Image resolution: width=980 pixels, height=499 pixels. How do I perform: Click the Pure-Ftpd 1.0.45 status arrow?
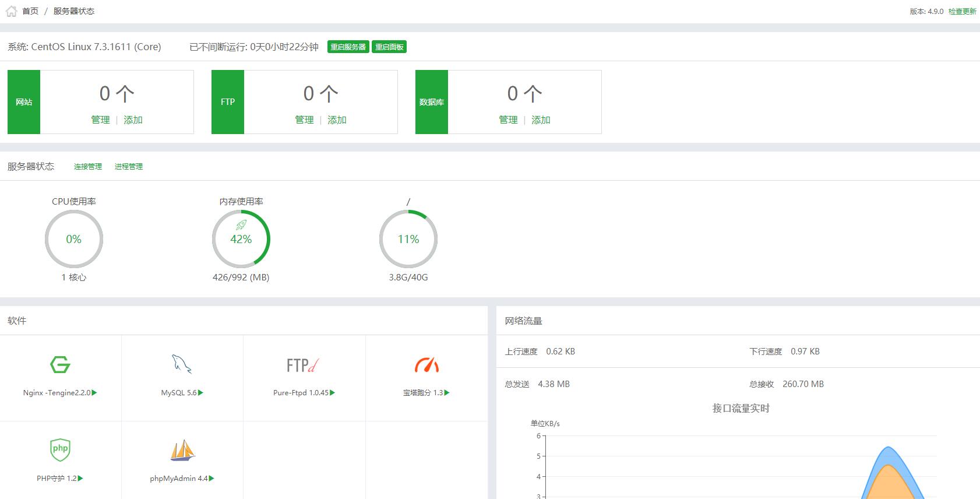pos(332,393)
